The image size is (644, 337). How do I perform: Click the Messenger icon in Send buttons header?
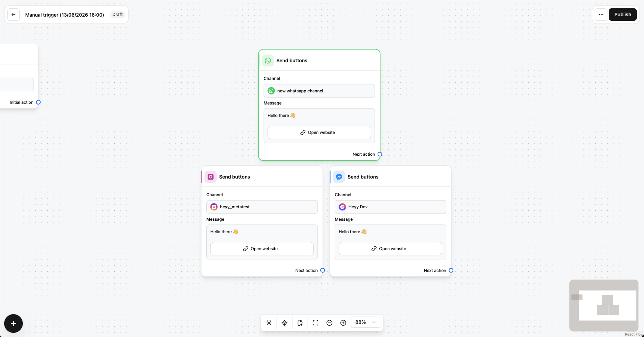[x=339, y=177]
